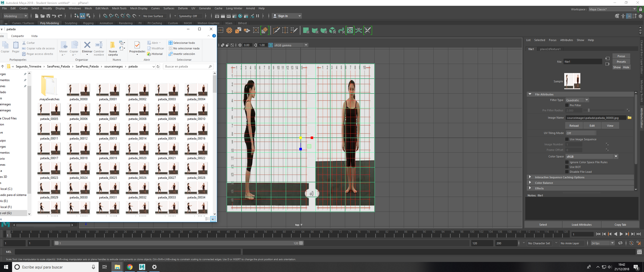Open Maya from the Windows taskbar

point(142,267)
